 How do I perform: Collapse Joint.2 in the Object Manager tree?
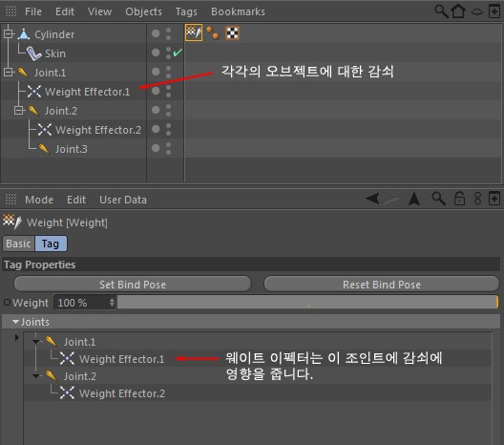(x=19, y=111)
